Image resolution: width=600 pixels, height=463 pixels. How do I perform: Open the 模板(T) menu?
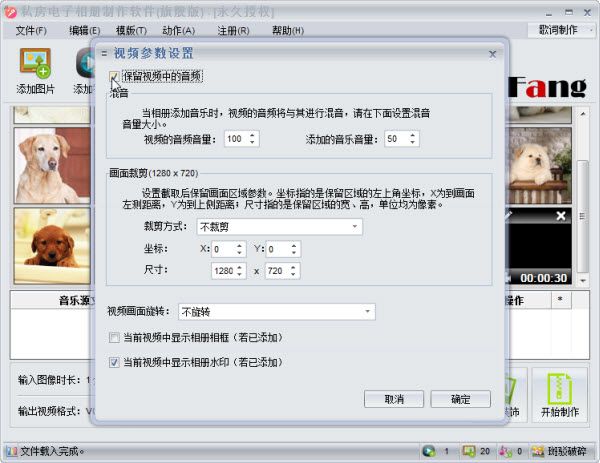(x=131, y=30)
